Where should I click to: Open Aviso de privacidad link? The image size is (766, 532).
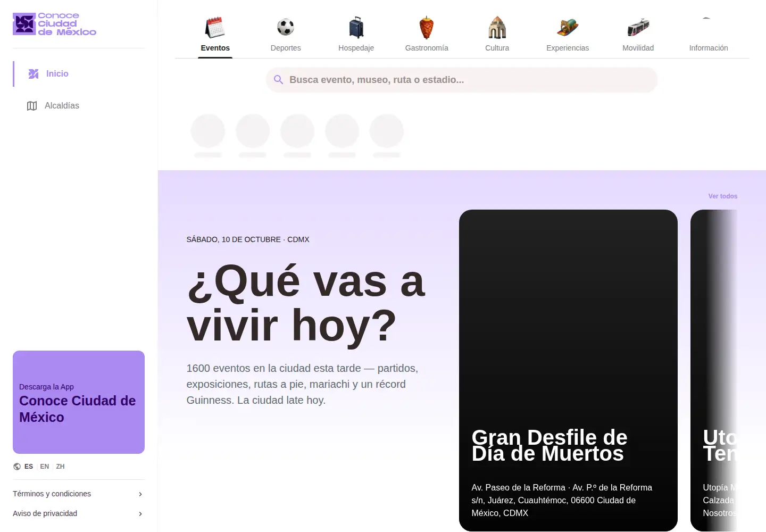pos(45,513)
